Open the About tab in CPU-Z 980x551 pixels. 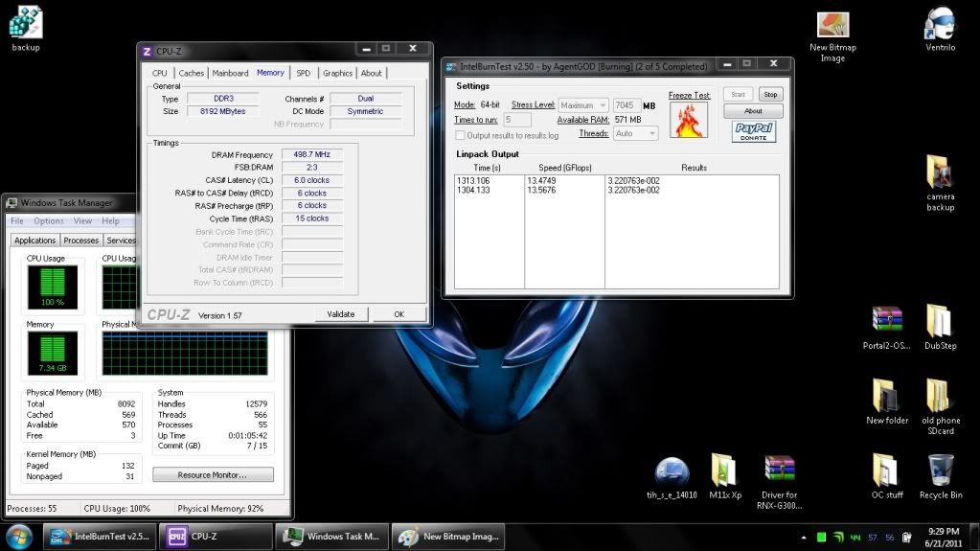tap(372, 73)
